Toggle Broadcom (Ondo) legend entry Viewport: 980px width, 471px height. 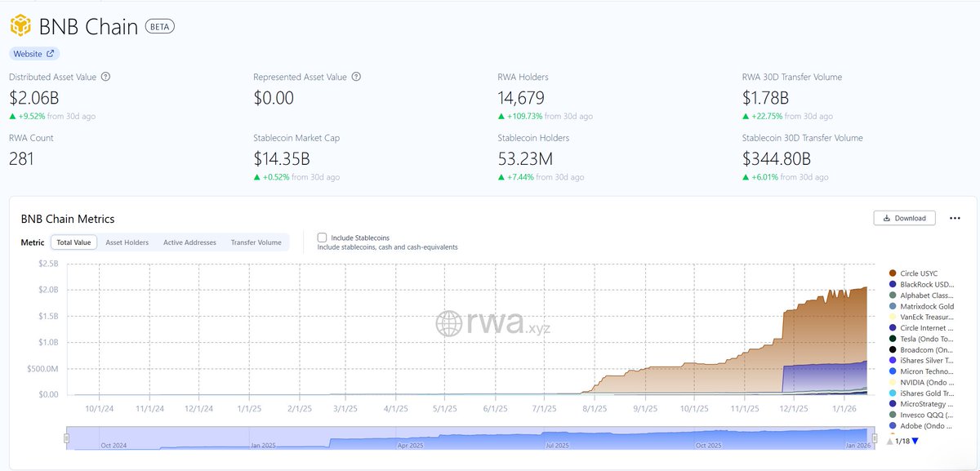[x=920, y=349]
